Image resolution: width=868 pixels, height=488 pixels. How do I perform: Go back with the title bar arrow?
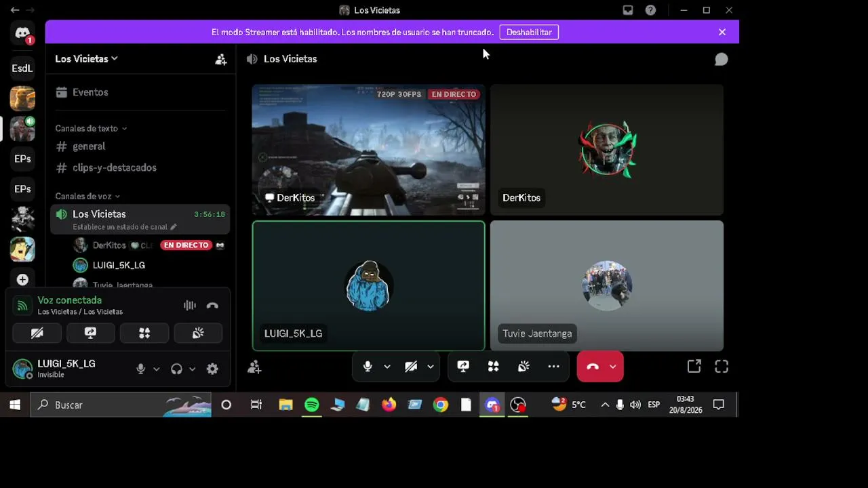coord(15,10)
